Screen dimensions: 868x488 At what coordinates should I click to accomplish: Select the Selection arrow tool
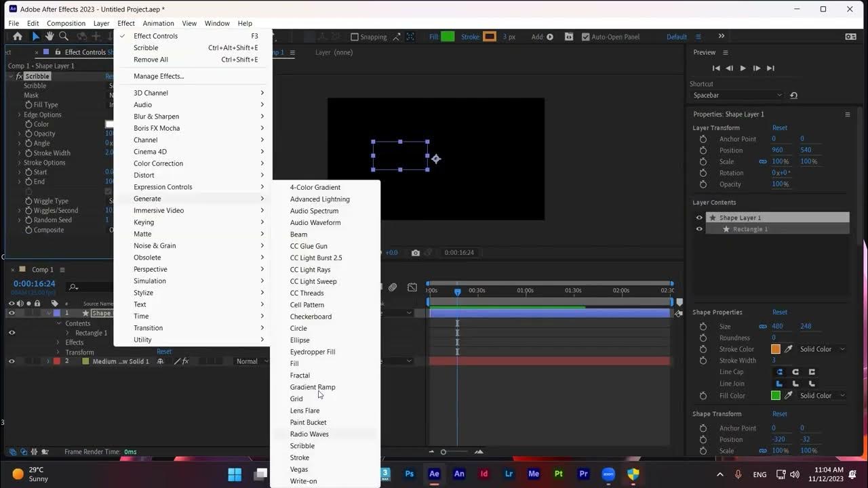(36, 37)
